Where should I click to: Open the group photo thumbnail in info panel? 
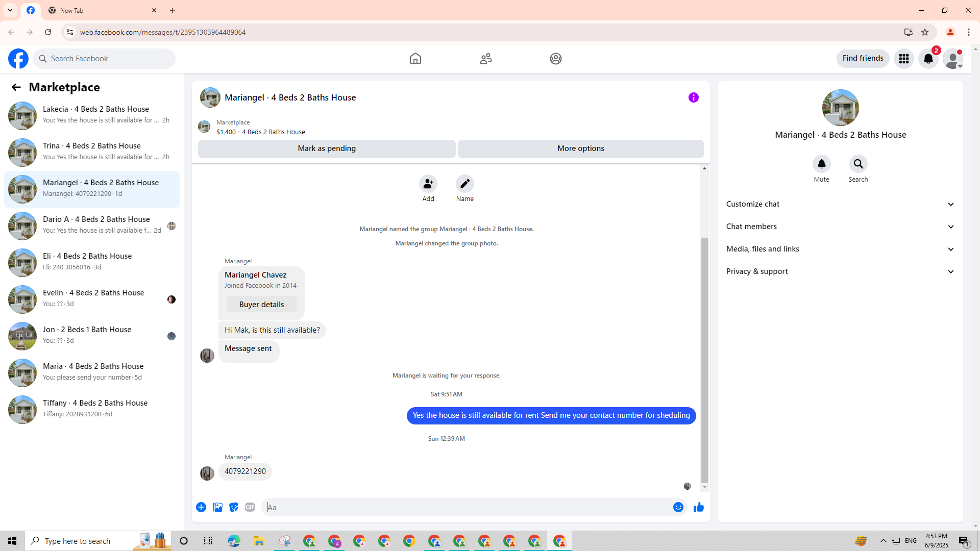[x=841, y=108]
